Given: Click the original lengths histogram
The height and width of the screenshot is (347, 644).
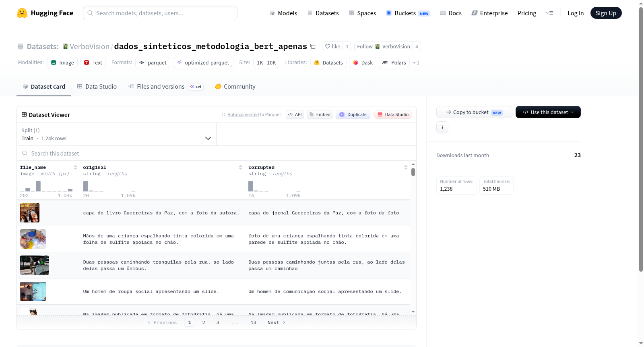Looking at the screenshot, I should (x=109, y=186).
